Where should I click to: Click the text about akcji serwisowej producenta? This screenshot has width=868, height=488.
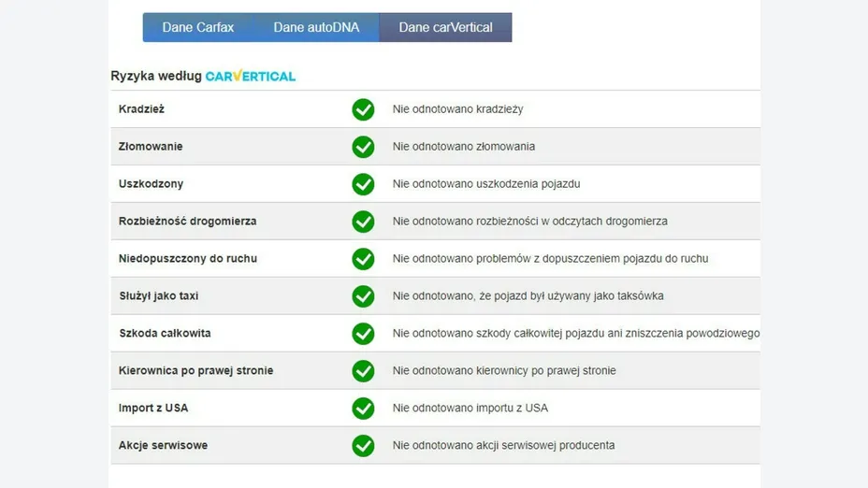504,445
